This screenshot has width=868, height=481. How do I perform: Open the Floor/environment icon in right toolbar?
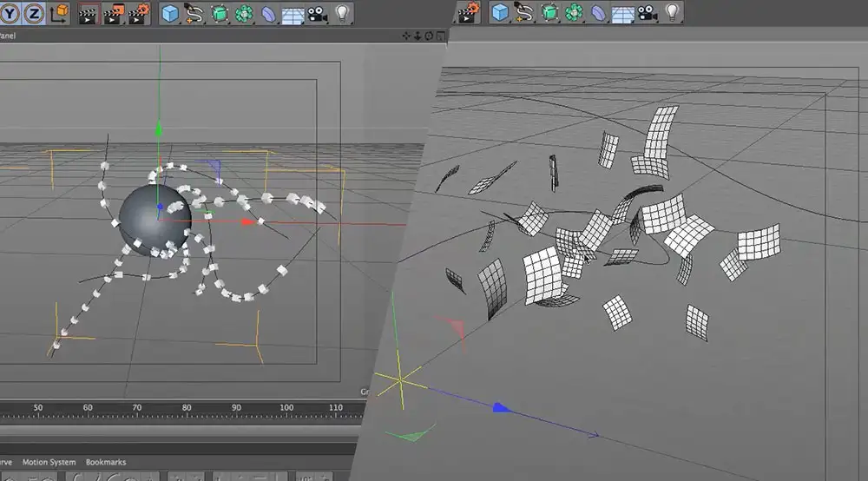click(622, 13)
